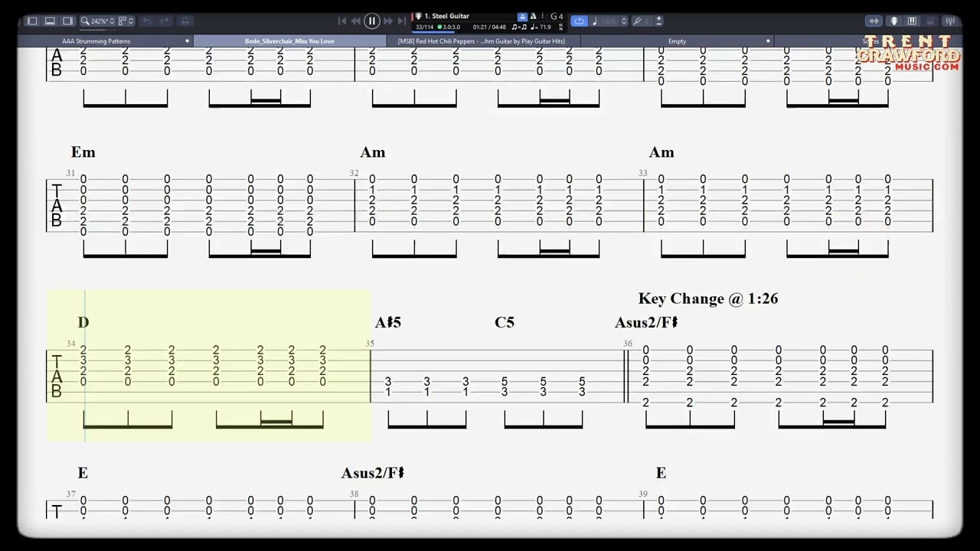Show the guitar fretboard view
Viewport: 980px width, 551px height.
893,21
